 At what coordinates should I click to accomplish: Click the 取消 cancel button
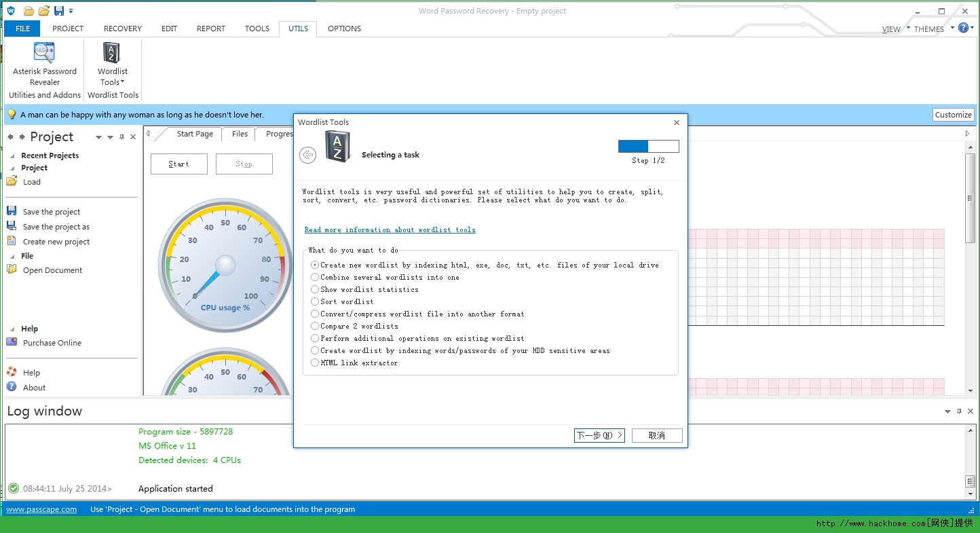tap(657, 435)
